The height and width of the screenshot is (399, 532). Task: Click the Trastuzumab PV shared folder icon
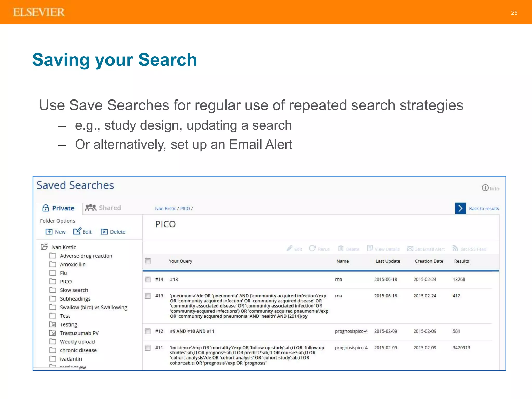click(52, 333)
